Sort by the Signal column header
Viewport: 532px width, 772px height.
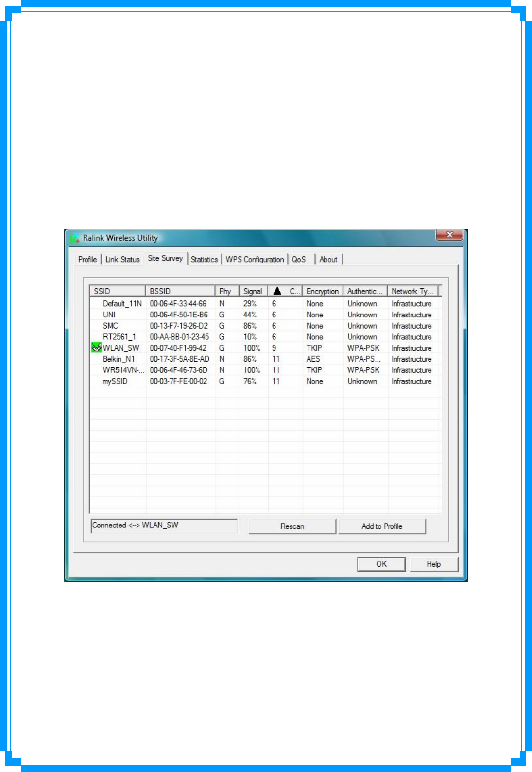pyautogui.click(x=254, y=291)
